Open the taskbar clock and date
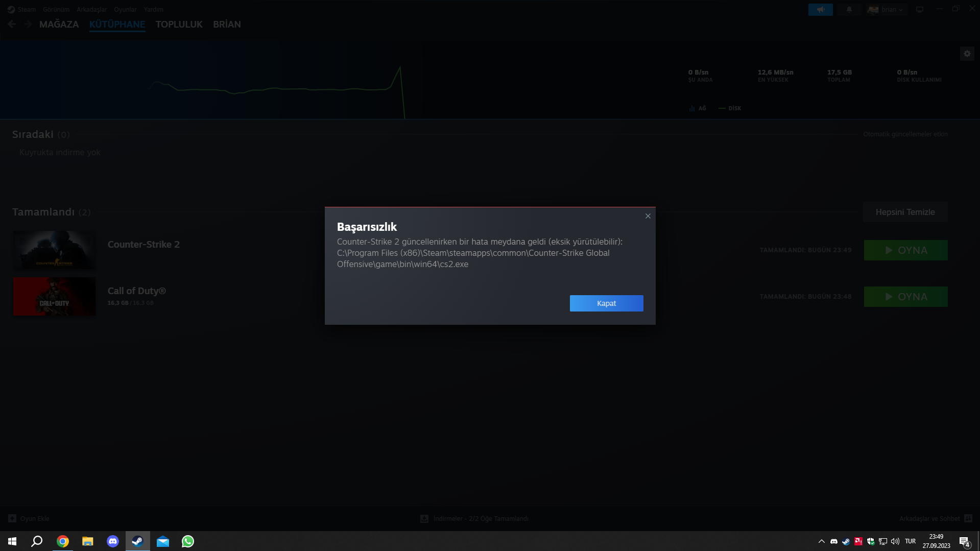 936,541
